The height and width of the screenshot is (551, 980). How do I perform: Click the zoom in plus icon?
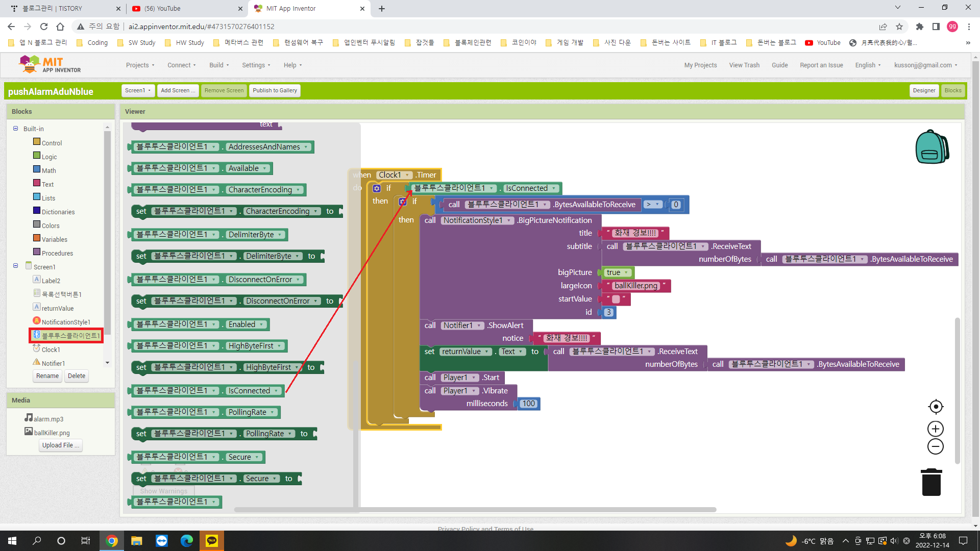coord(935,429)
